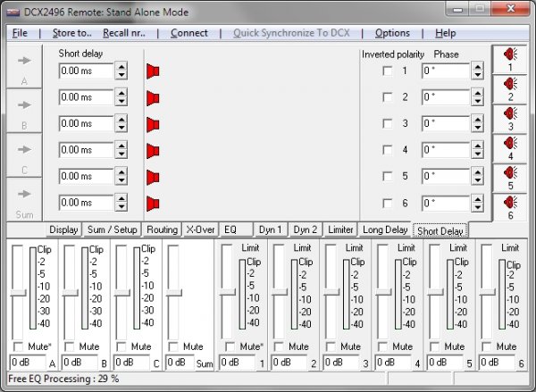Switch to the Display tab

63,229
